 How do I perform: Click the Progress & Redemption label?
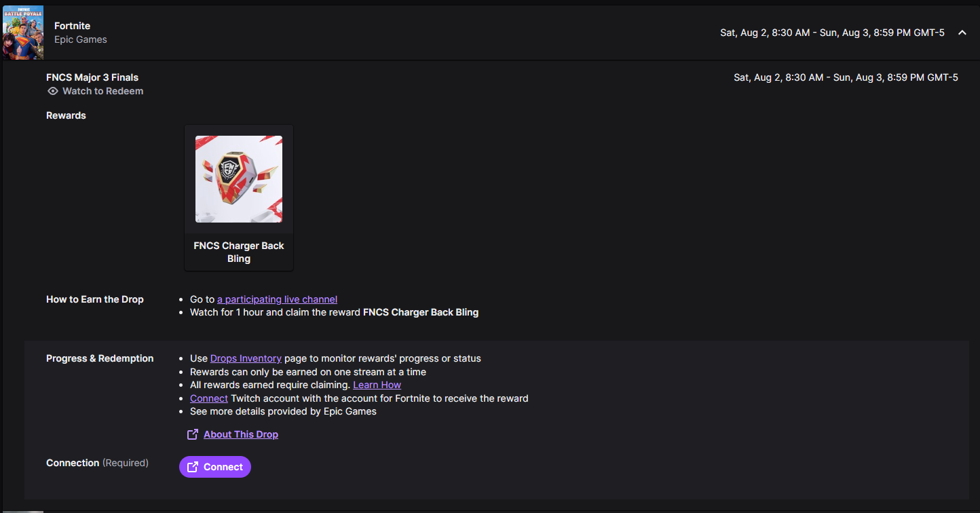click(100, 358)
